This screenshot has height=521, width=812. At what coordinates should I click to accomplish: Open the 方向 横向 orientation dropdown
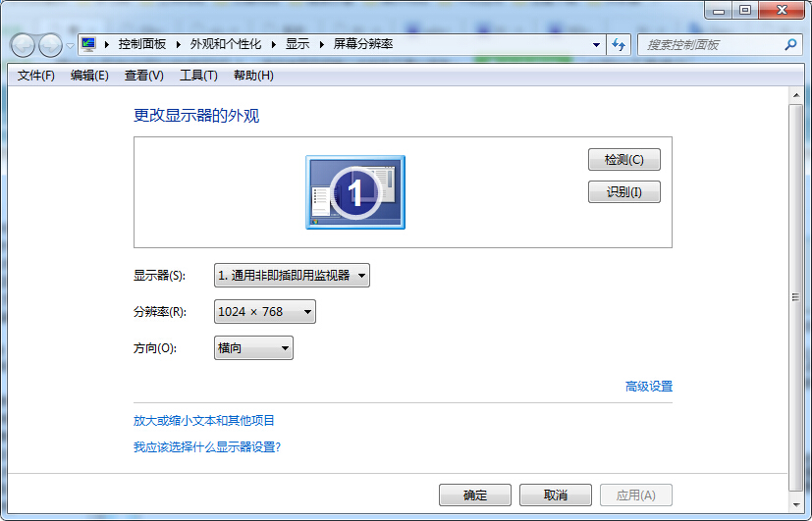coord(253,348)
